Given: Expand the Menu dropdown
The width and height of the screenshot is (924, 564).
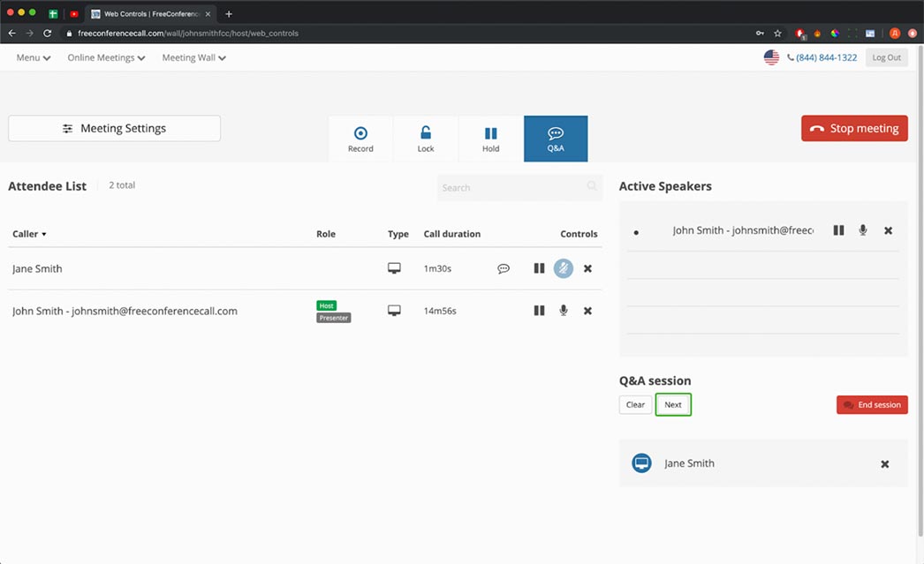Looking at the screenshot, I should click(34, 57).
